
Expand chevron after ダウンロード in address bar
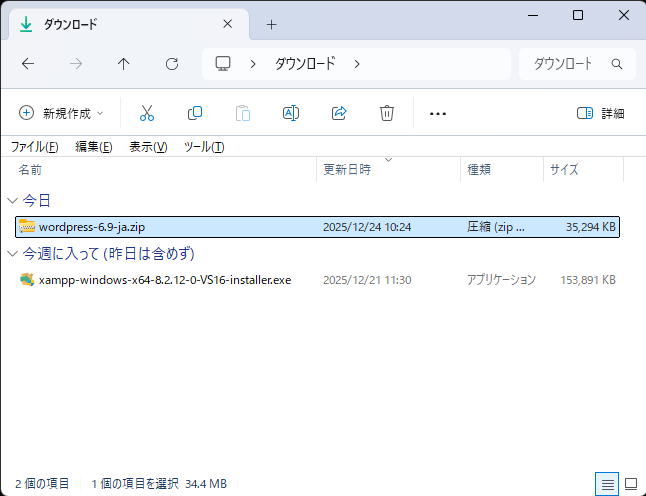(x=357, y=64)
